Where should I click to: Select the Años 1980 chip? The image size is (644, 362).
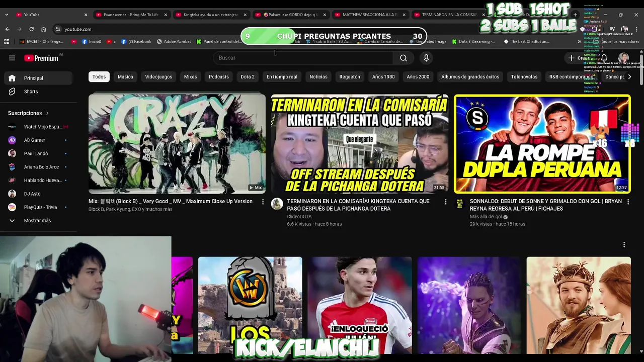point(383,77)
